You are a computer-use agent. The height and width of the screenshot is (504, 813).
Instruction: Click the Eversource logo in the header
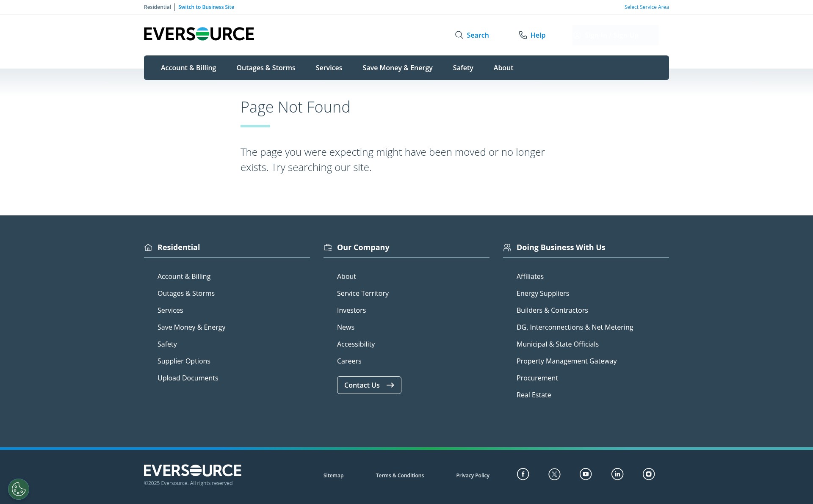pos(199,34)
